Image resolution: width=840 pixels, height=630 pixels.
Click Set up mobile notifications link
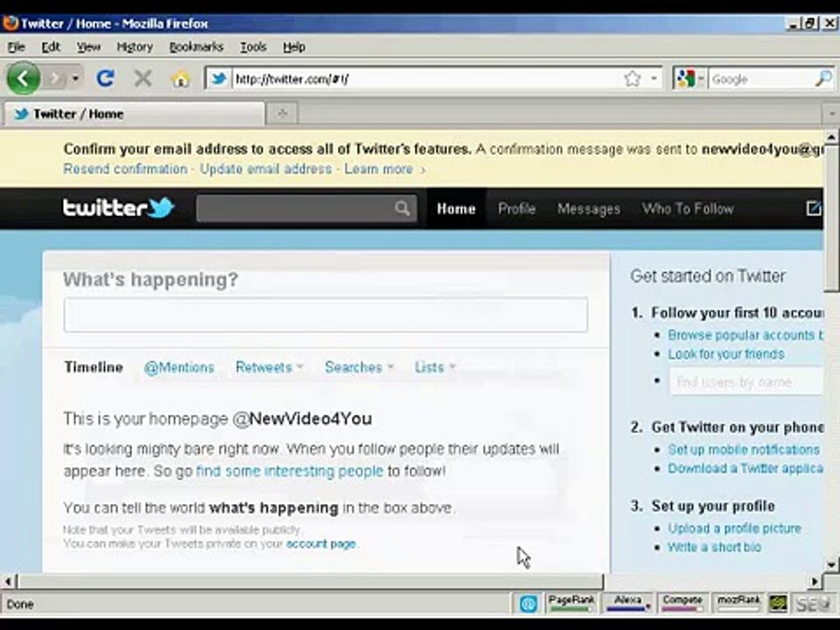[744, 450]
